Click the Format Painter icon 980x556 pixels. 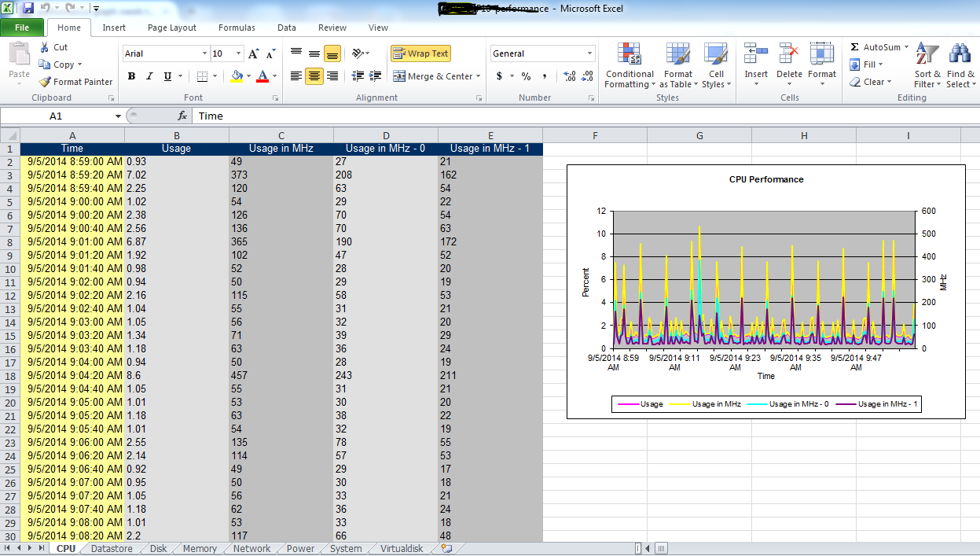coord(46,82)
